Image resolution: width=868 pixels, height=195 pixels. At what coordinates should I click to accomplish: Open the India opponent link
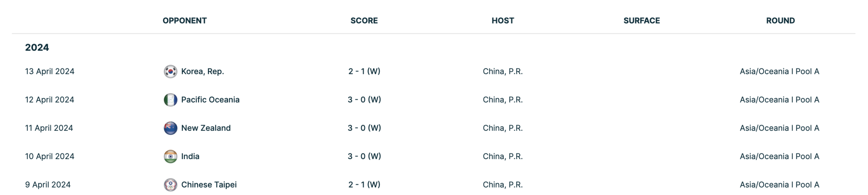point(190,157)
